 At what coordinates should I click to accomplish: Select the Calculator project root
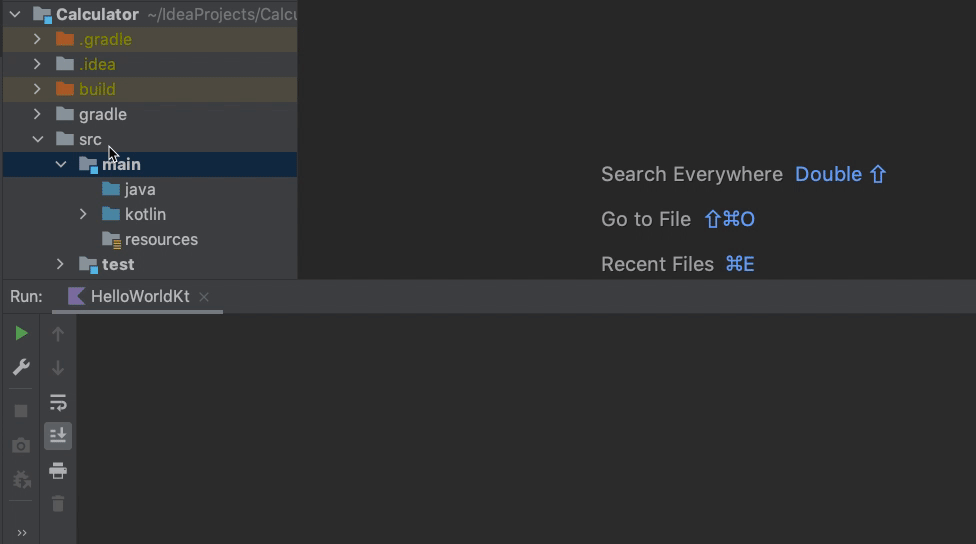pyautogui.click(x=97, y=14)
